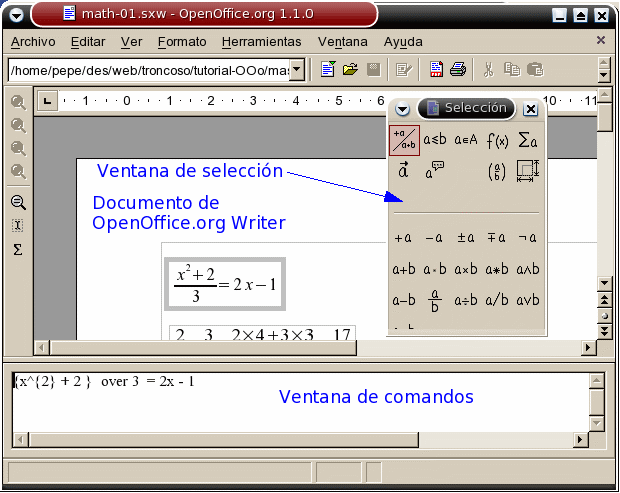Viewport: 620px width, 493px height.
Task: Select the Brackets (a b) category
Action: click(497, 172)
